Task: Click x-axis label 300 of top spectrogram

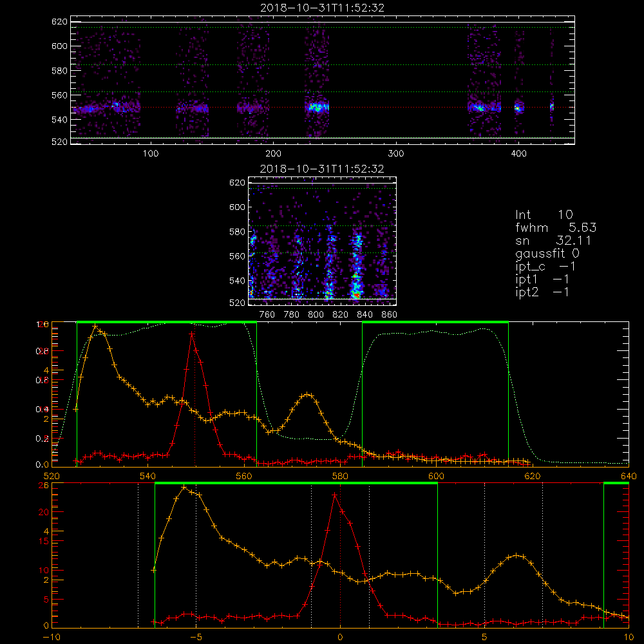Action: (x=396, y=154)
